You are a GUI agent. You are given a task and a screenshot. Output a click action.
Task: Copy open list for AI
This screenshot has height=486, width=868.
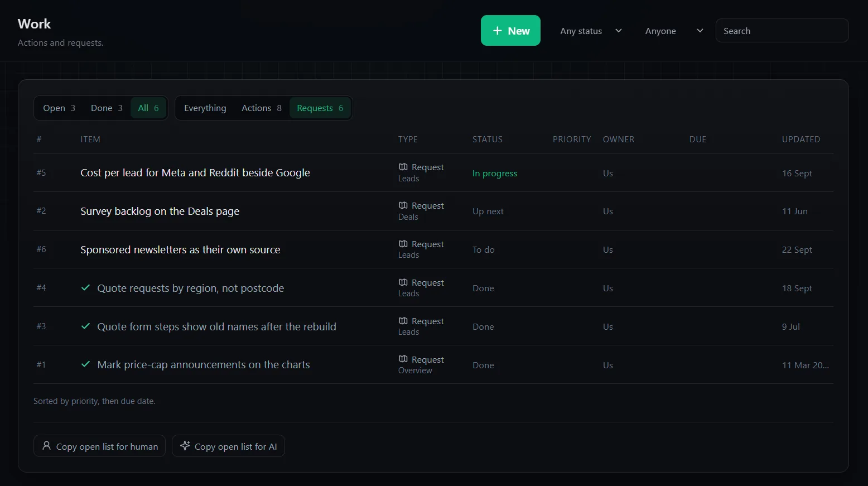(228, 446)
